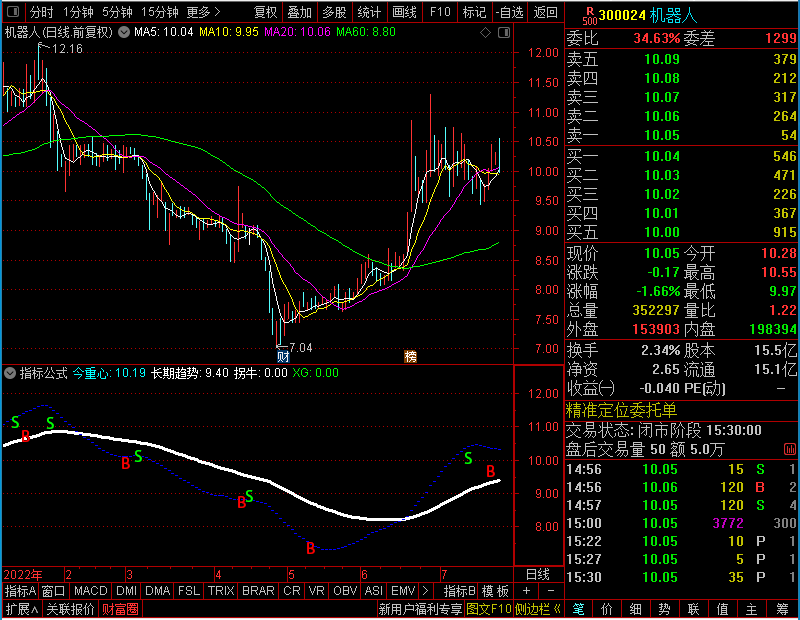Select the 主 tab in the side panel
800x620 pixels.
click(752, 609)
